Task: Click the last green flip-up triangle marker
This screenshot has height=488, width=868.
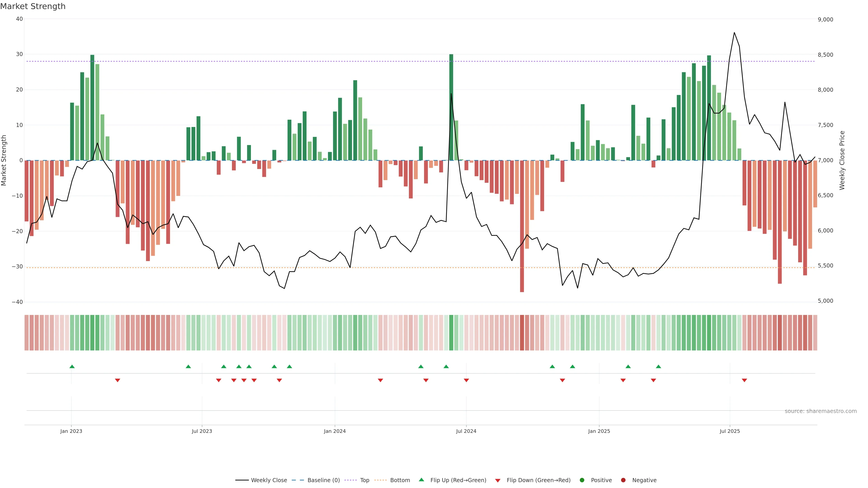Action: click(658, 366)
